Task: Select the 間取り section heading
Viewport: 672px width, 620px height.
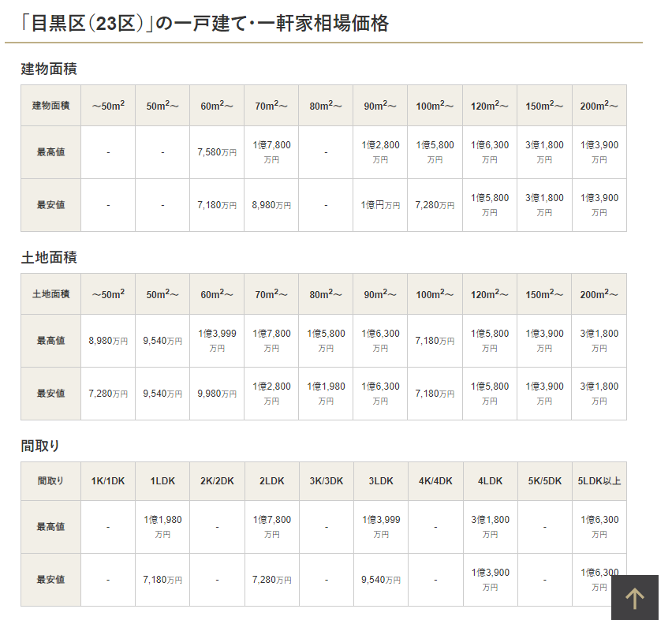Action: click(x=40, y=446)
